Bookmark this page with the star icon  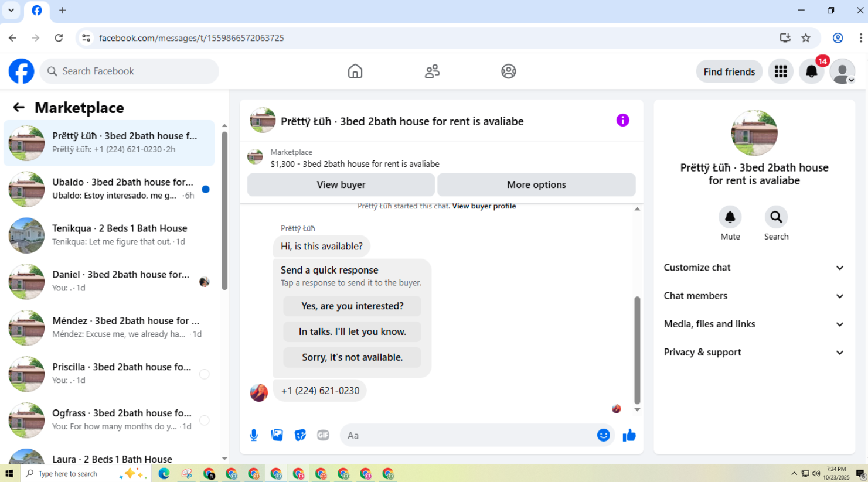coord(806,38)
